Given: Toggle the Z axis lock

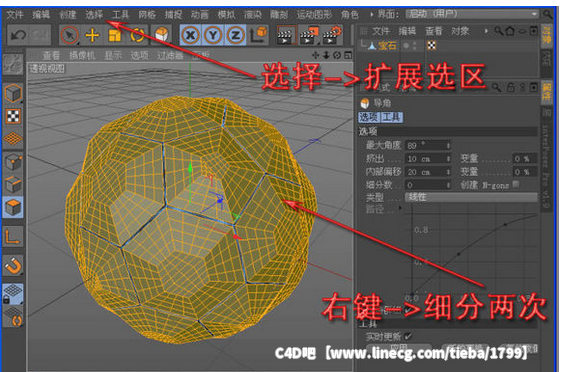Looking at the screenshot, I should pos(235,35).
